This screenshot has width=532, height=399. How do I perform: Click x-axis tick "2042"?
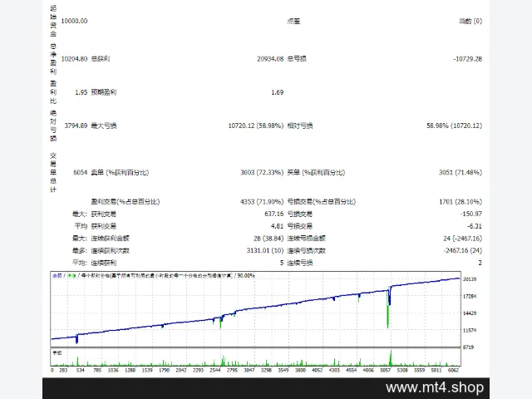(181, 370)
